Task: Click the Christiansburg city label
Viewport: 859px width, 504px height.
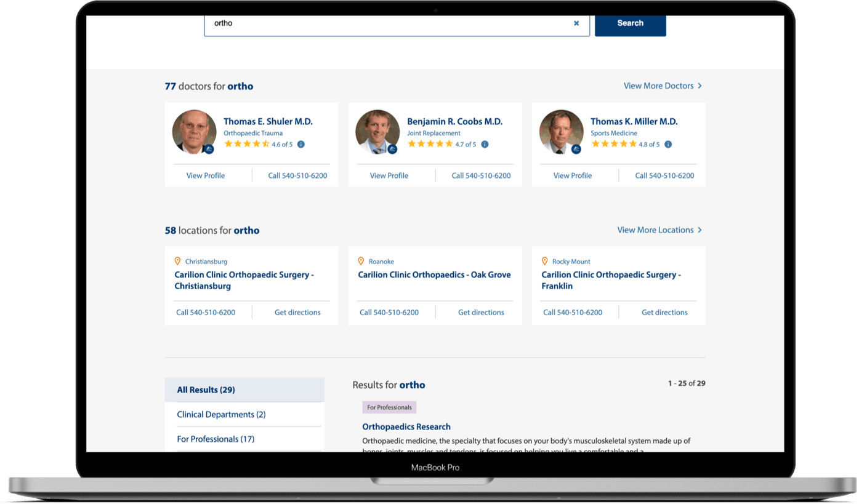Action: [x=206, y=262]
